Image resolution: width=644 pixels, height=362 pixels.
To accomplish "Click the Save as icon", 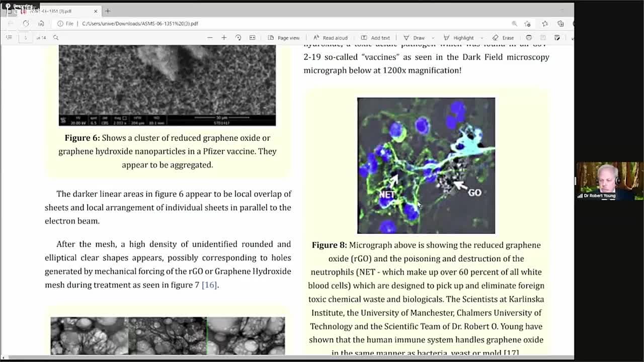I will [x=557, y=38].
